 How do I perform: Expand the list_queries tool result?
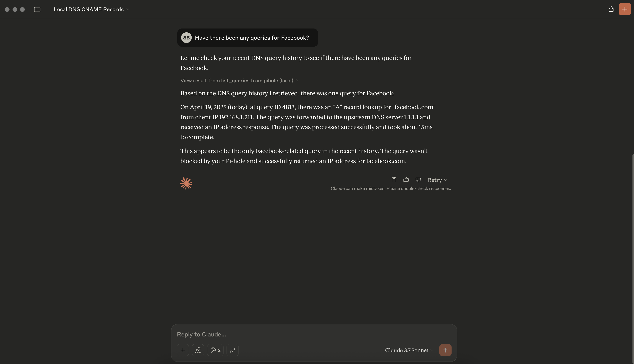point(297,81)
